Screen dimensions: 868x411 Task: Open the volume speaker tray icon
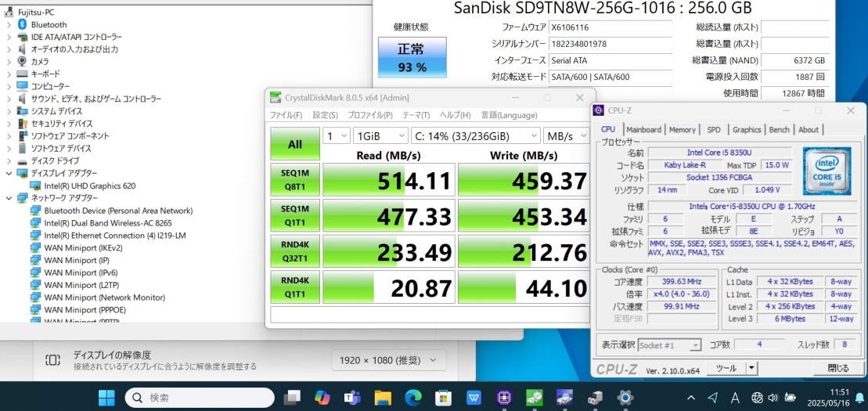click(773, 397)
